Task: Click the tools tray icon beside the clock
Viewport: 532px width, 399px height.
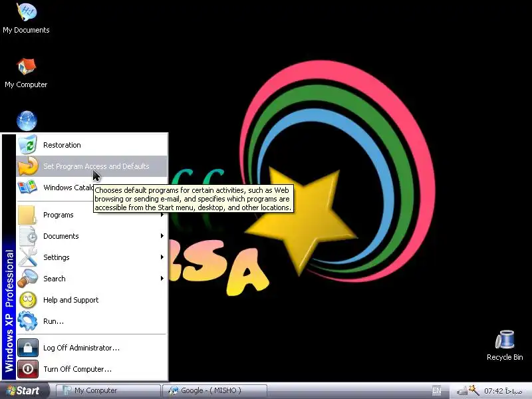Action: pos(474,390)
